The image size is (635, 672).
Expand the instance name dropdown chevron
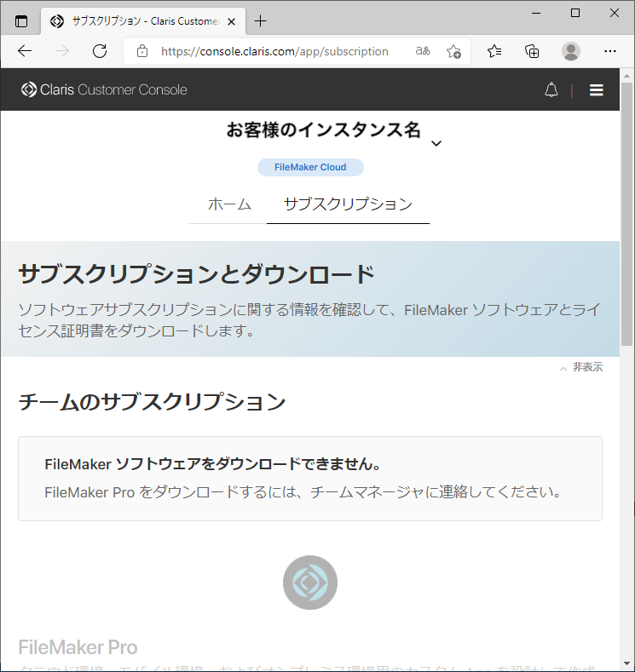pos(436,143)
